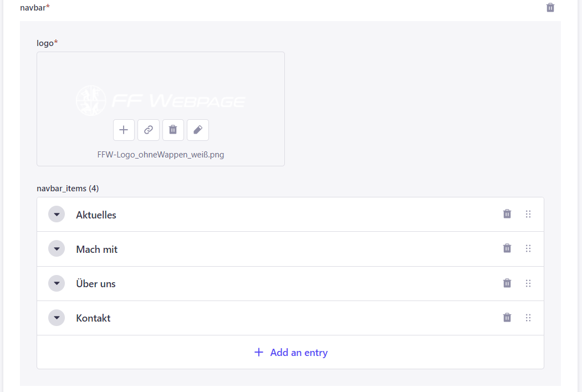
Task: Remove the logo image with trash icon
Action: (173, 130)
